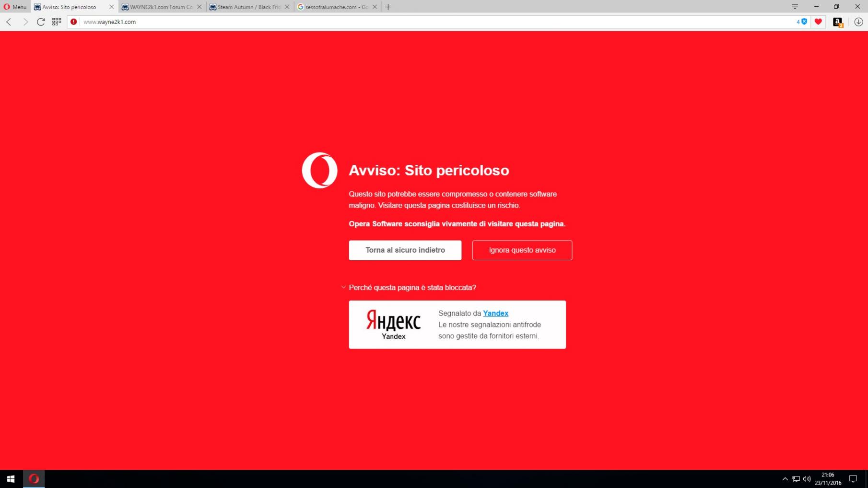This screenshot has height=488, width=868.
Task: Open the tab menu dropdown
Action: tap(795, 7)
